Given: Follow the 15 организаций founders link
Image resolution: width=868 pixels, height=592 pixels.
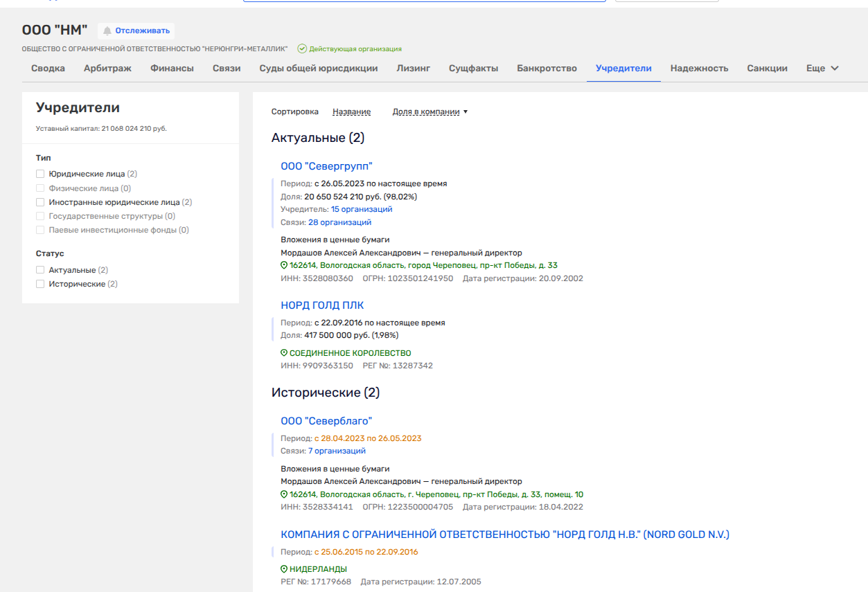Looking at the screenshot, I should click(362, 209).
